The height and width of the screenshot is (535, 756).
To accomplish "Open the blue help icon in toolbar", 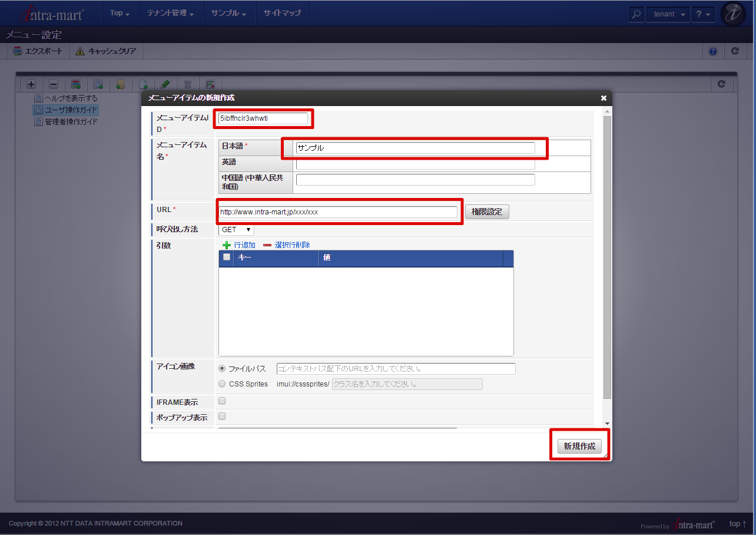I will pyautogui.click(x=713, y=51).
